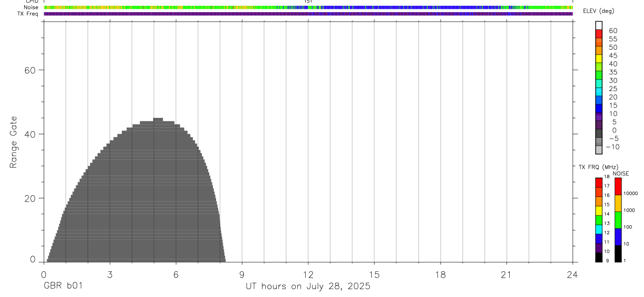Click the red TX FRQ swatch at 17
Image resolution: width=644 pixels, height=297 pixels.
click(598, 183)
